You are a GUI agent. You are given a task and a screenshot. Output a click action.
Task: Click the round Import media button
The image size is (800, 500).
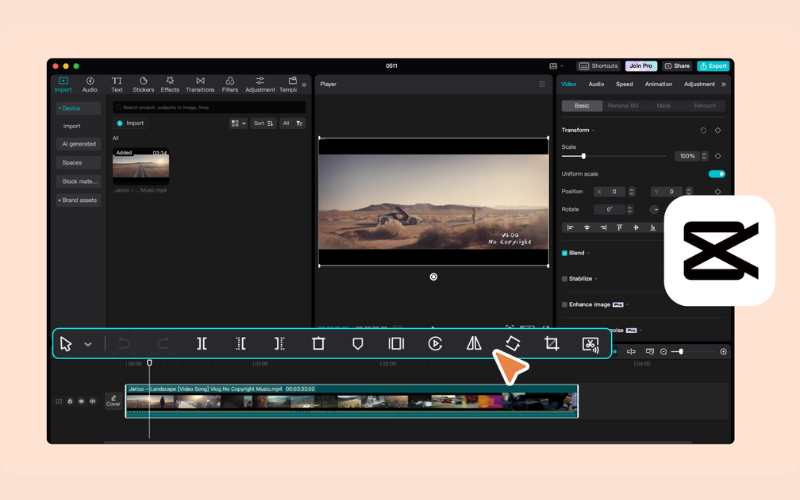(x=130, y=123)
